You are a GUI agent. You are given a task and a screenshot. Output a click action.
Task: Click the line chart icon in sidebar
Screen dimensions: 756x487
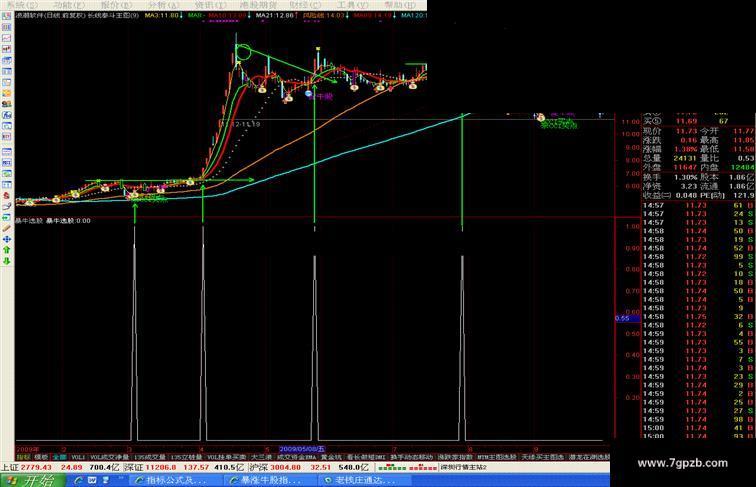point(6,38)
